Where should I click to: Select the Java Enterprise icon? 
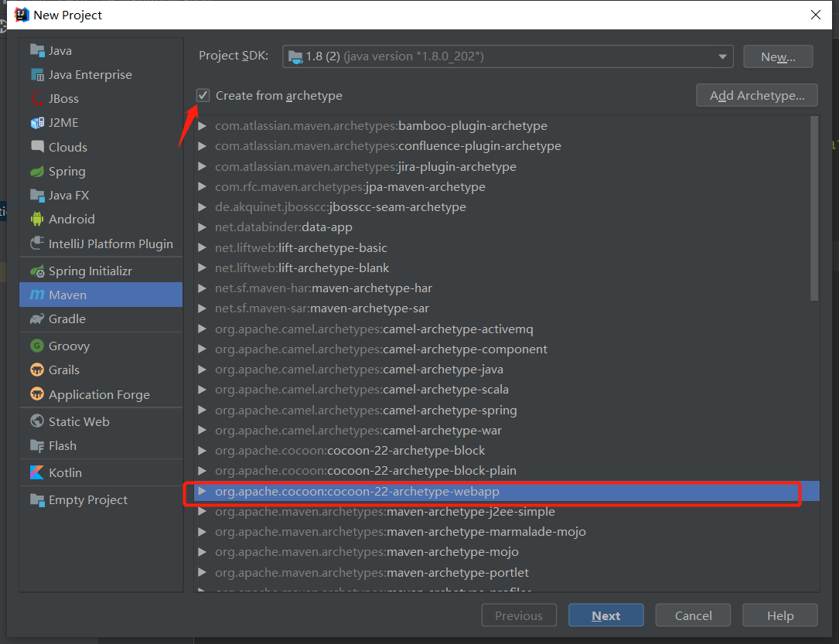point(37,75)
